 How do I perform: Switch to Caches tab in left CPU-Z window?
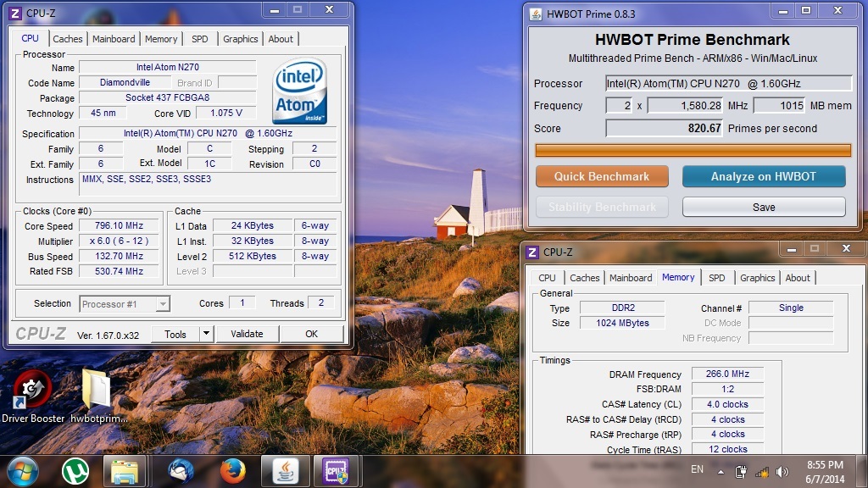(x=68, y=39)
